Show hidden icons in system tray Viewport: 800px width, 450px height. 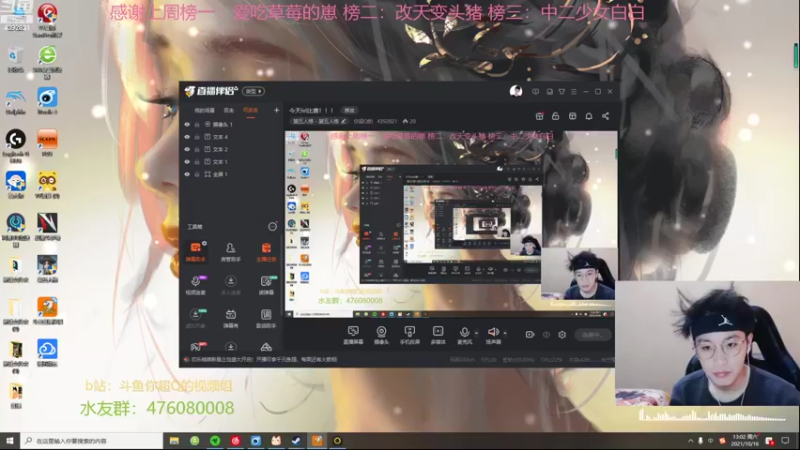pyautogui.click(x=690, y=441)
